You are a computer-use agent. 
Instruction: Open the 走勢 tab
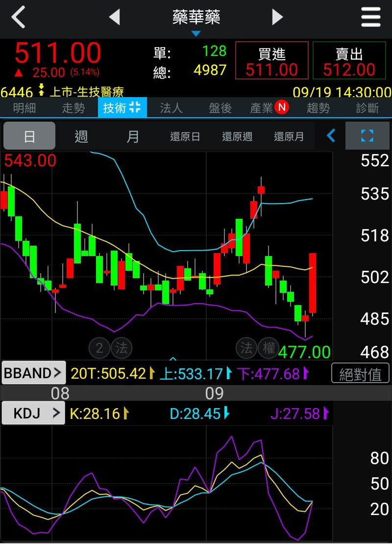tap(73, 108)
